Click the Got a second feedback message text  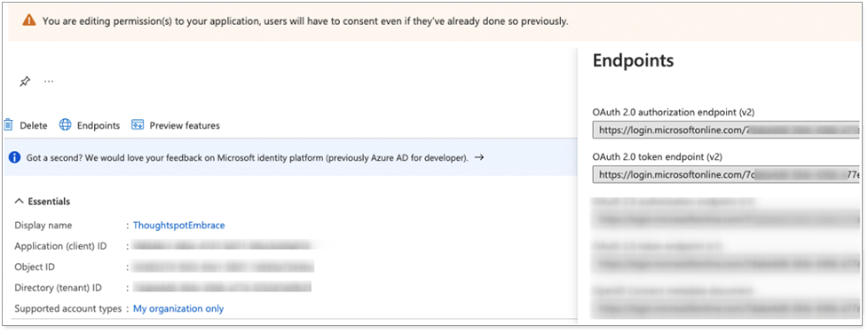(x=248, y=157)
